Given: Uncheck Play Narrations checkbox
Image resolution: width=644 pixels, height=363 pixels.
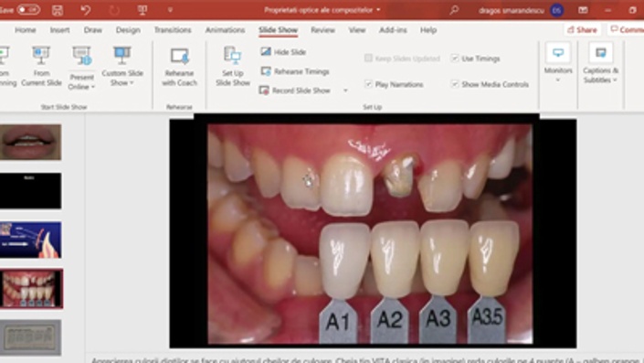Looking at the screenshot, I should point(368,84).
